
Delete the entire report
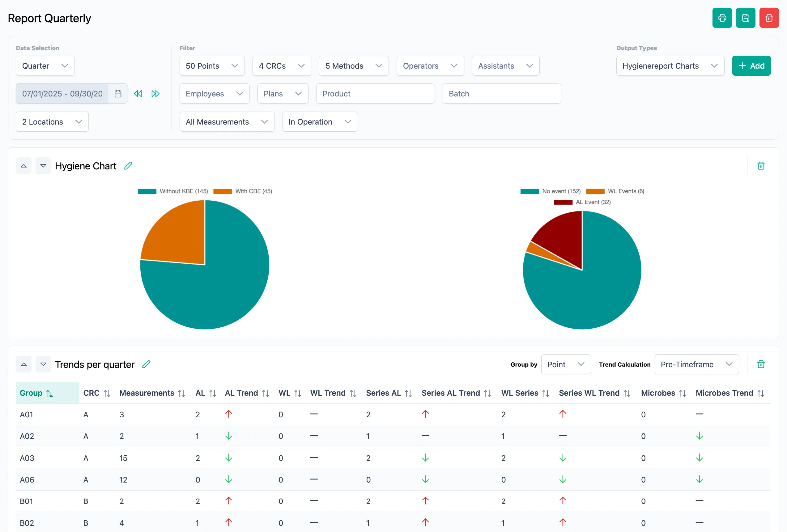pyautogui.click(x=769, y=18)
